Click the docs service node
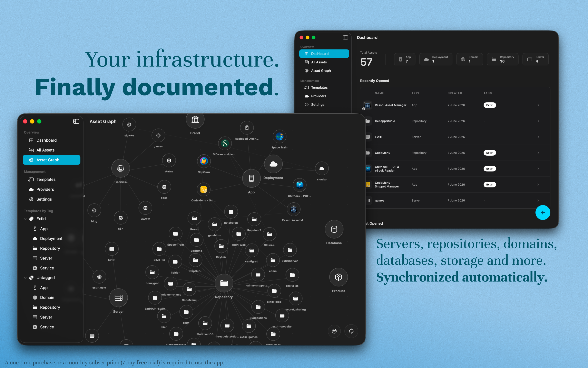The height and width of the screenshot is (368, 588). (x=164, y=187)
